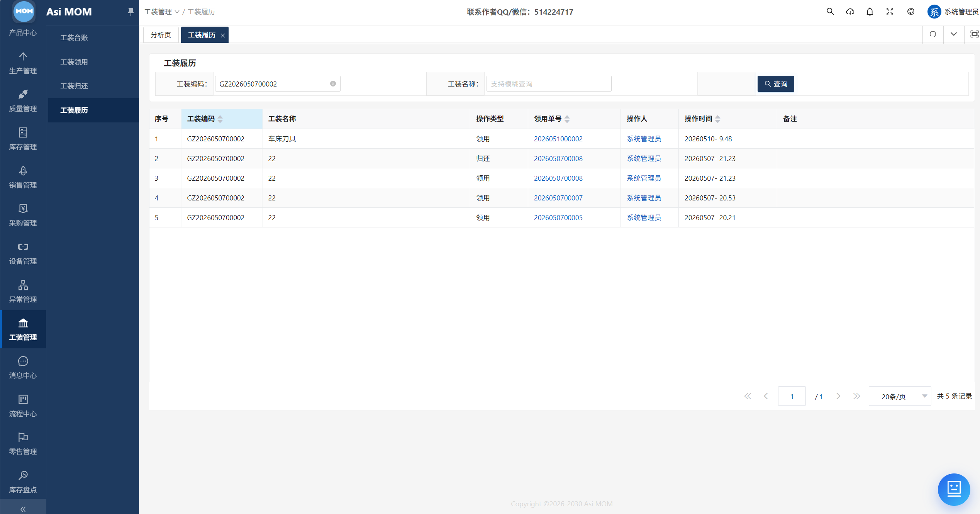
Task: Click the 工装名称 column header
Action: point(366,119)
